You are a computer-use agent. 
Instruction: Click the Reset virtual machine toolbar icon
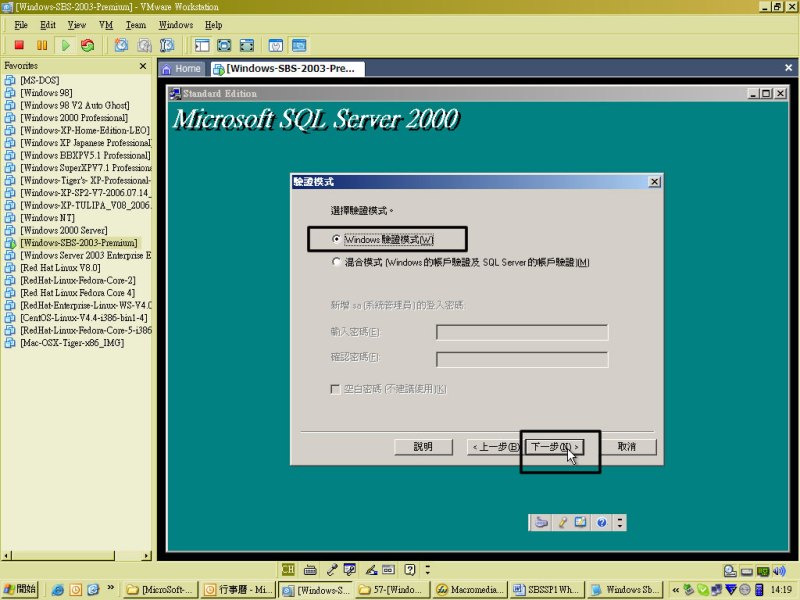click(88, 45)
